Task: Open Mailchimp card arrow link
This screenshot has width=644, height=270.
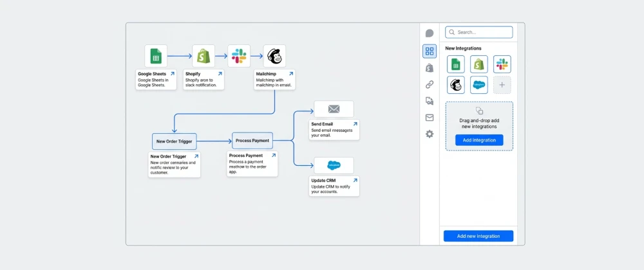Action: coord(291,74)
